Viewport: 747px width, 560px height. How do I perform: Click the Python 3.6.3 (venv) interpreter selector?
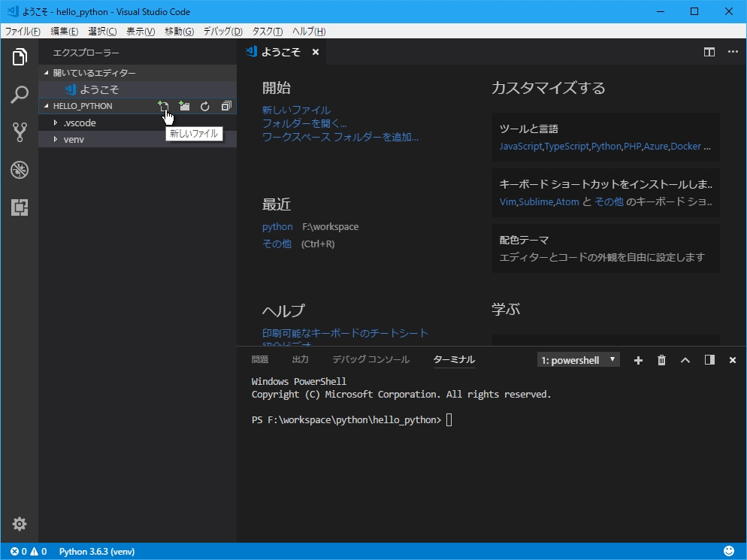coord(97,552)
